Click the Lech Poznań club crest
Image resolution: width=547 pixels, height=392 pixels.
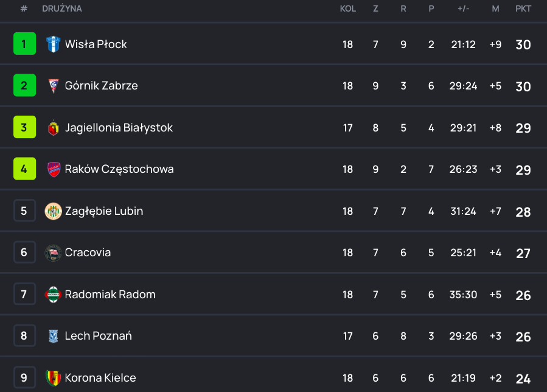(54, 336)
